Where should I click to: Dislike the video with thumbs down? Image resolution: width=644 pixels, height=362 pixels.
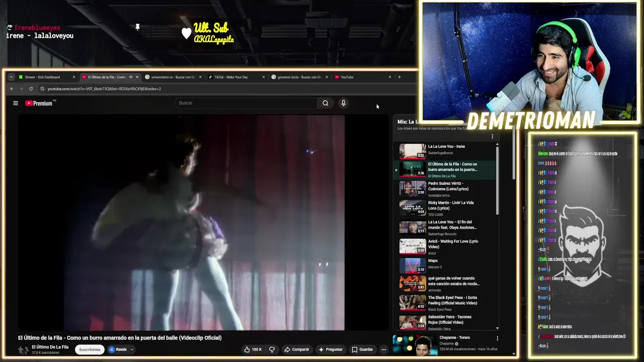coord(272,349)
